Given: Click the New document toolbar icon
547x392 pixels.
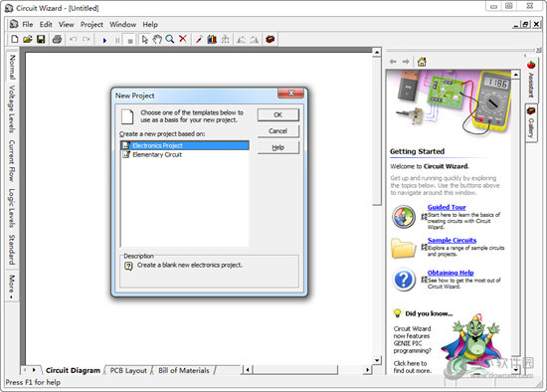Looking at the screenshot, I should (14, 39).
